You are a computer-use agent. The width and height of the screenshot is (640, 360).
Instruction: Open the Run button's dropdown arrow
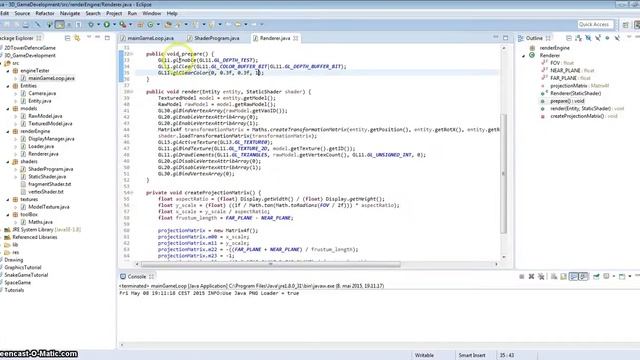point(115,24)
